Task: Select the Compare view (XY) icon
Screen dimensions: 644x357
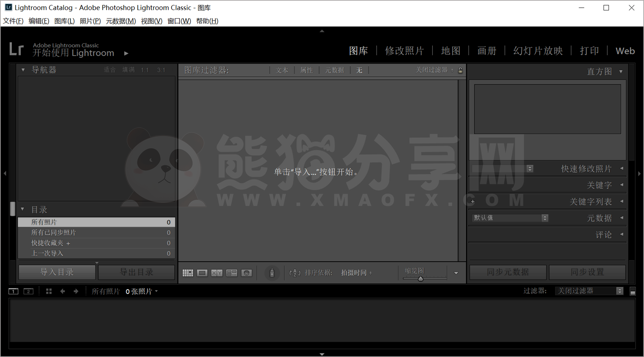Action: (x=216, y=273)
